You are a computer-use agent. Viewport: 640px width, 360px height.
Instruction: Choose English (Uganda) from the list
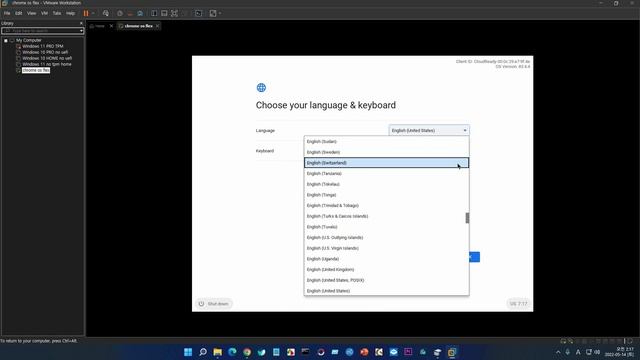(x=386, y=259)
